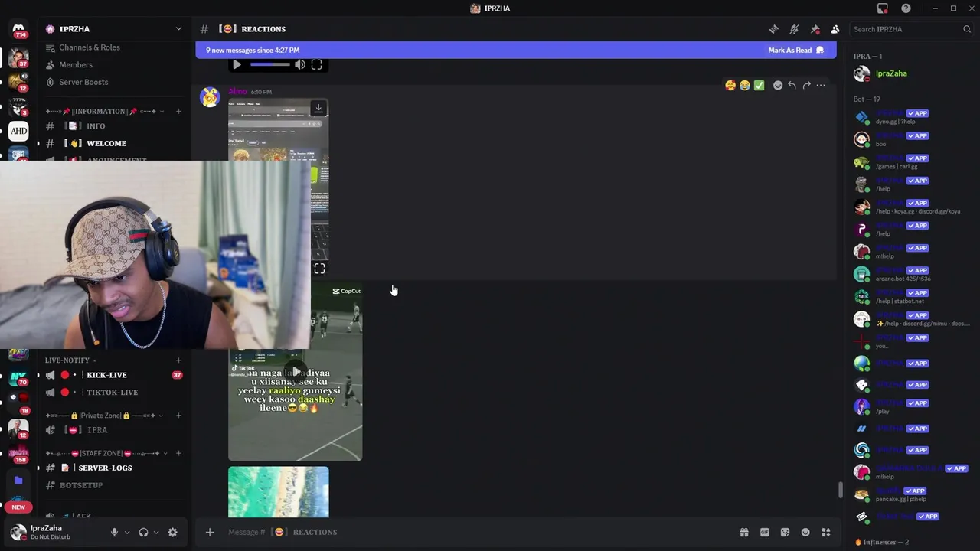Open the Members list entry

point(76,65)
